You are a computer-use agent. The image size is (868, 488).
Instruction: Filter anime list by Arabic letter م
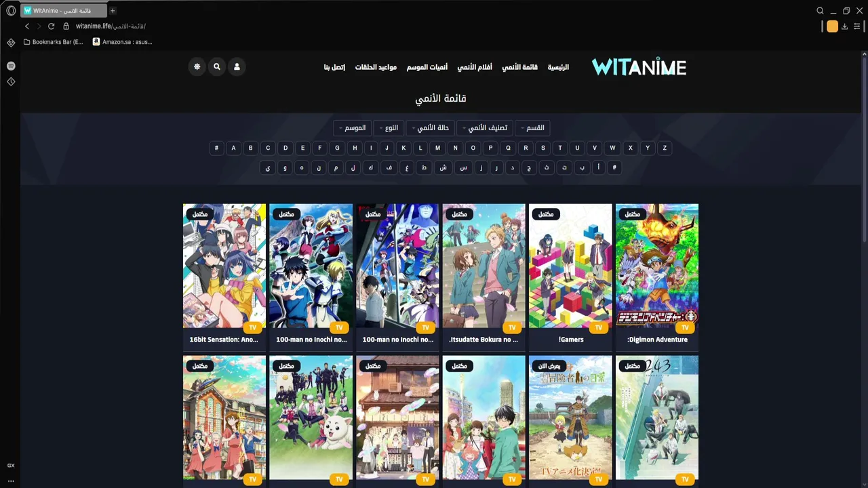tap(336, 167)
